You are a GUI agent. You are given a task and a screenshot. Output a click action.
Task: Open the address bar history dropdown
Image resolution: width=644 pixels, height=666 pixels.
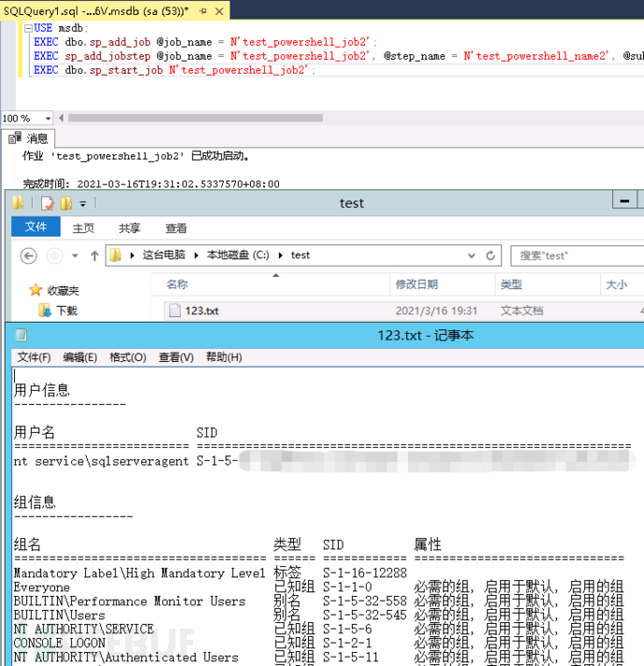(471, 256)
